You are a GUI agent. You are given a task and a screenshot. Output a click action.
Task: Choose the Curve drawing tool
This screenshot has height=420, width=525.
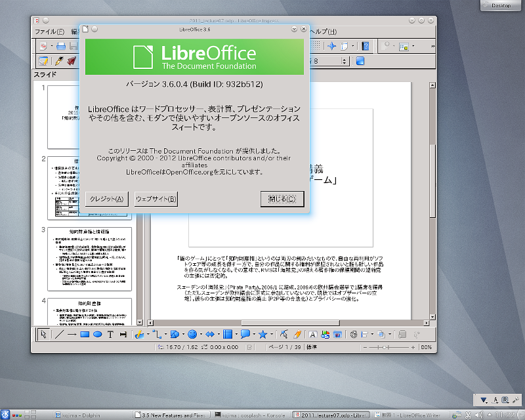[x=139, y=334]
